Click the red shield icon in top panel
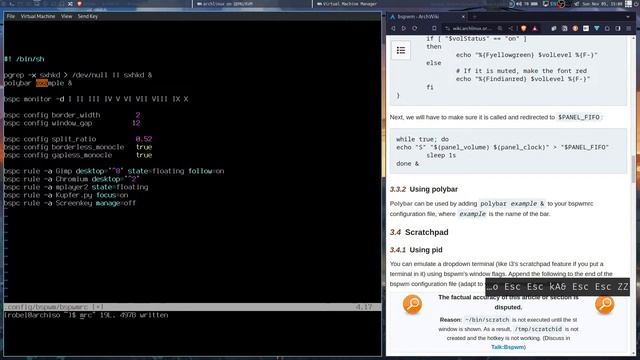The width and height of the screenshot is (640, 360). click(79, 4)
